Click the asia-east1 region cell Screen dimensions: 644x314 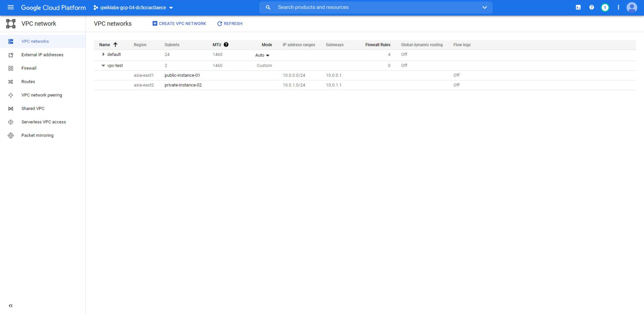[144, 75]
